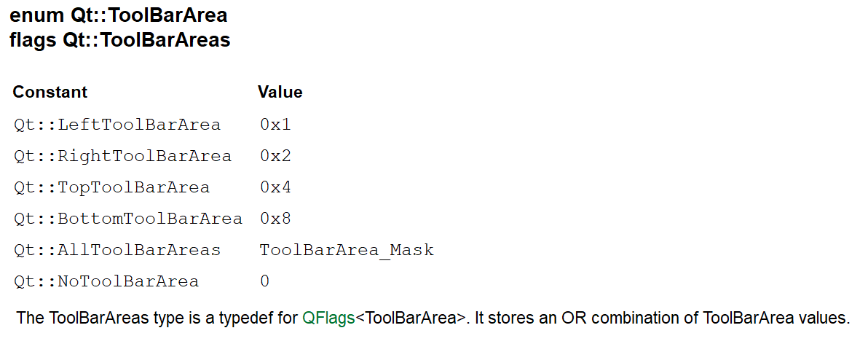Open the green QFlags link
The width and height of the screenshot is (868, 344).
coord(328,318)
